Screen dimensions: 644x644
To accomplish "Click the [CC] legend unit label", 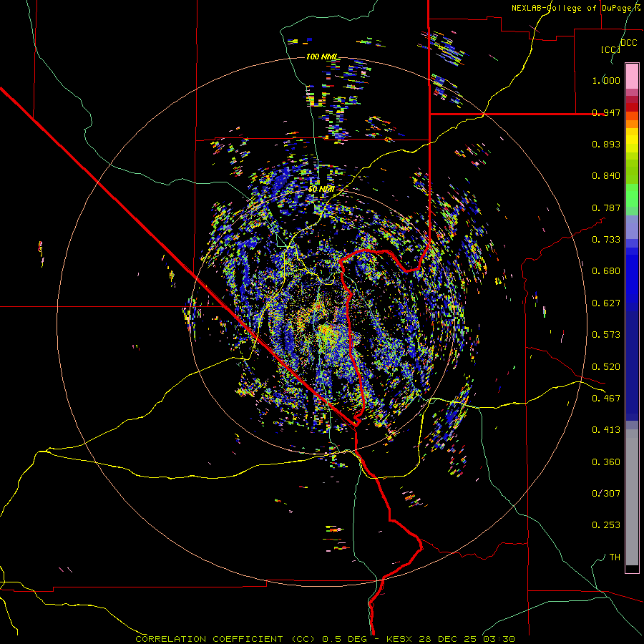I will [610, 49].
